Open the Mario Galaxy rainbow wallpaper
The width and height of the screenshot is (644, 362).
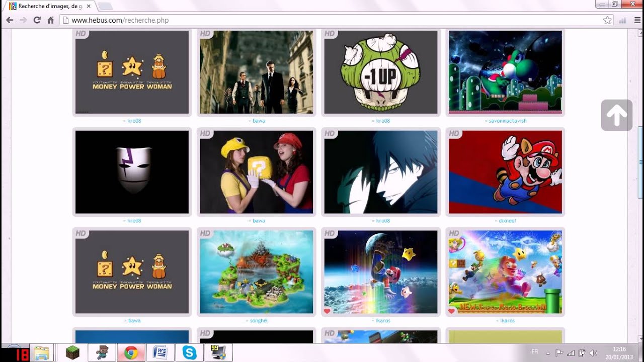pos(381,272)
